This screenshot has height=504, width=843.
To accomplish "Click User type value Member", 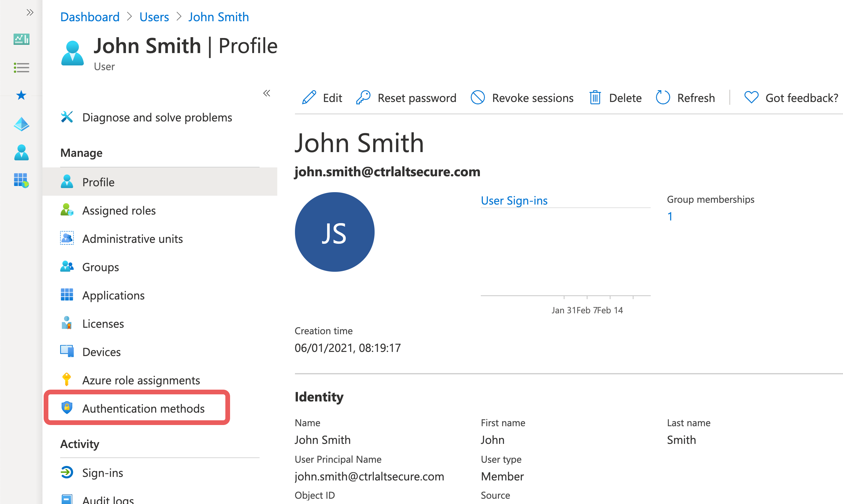I will coord(502,477).
